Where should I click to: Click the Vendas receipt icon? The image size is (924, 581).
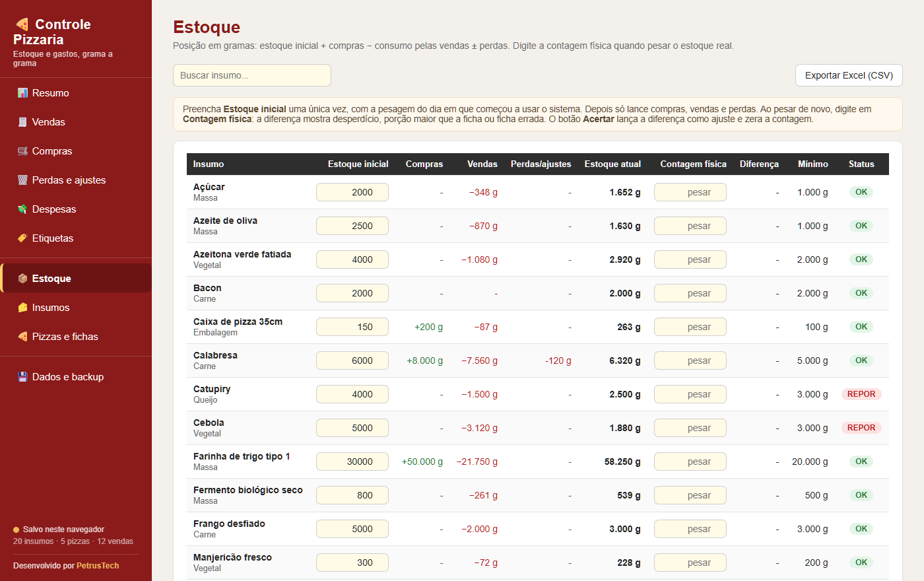22,122
